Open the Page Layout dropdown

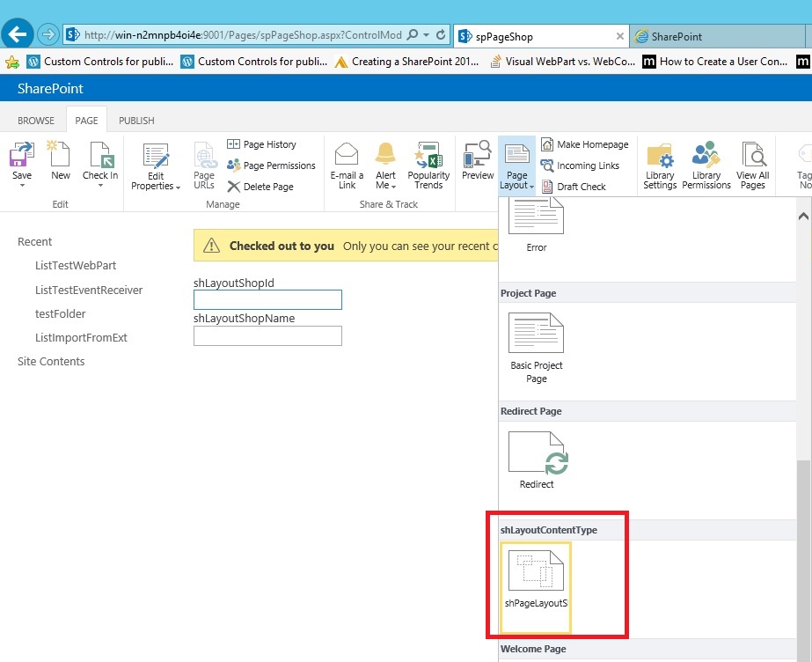[516, 165]
